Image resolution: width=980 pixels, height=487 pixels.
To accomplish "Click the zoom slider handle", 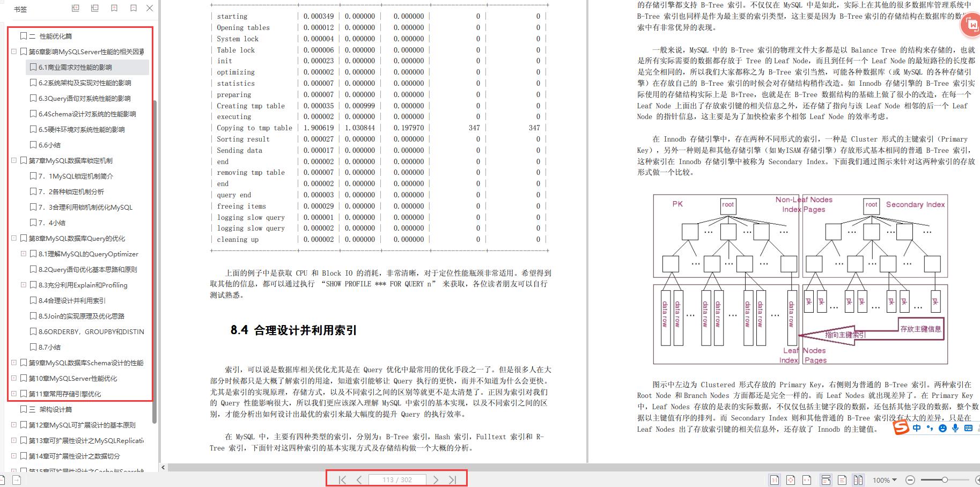I will click(x=945, y=480).
